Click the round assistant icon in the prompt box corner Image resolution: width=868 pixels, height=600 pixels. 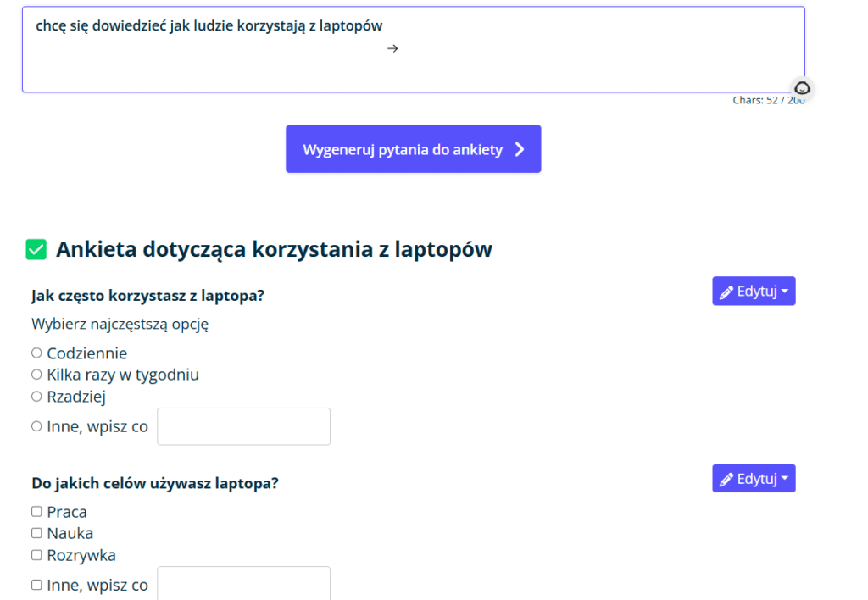pyautogui.click(x=802, y=87)
